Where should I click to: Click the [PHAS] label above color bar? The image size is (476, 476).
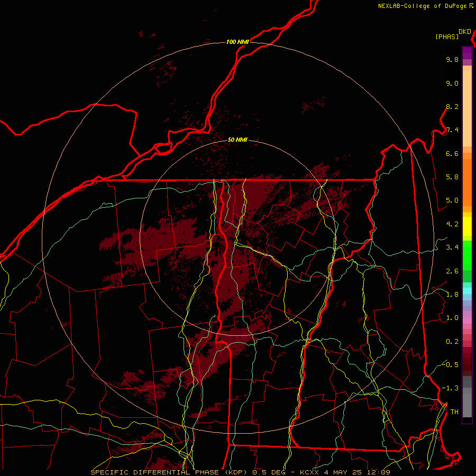tap(447, 36)
